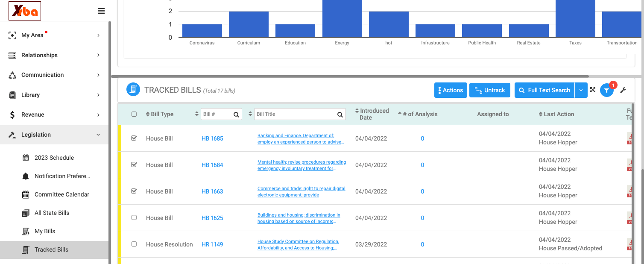Expand the Communication menu chevron

[98, 75]
